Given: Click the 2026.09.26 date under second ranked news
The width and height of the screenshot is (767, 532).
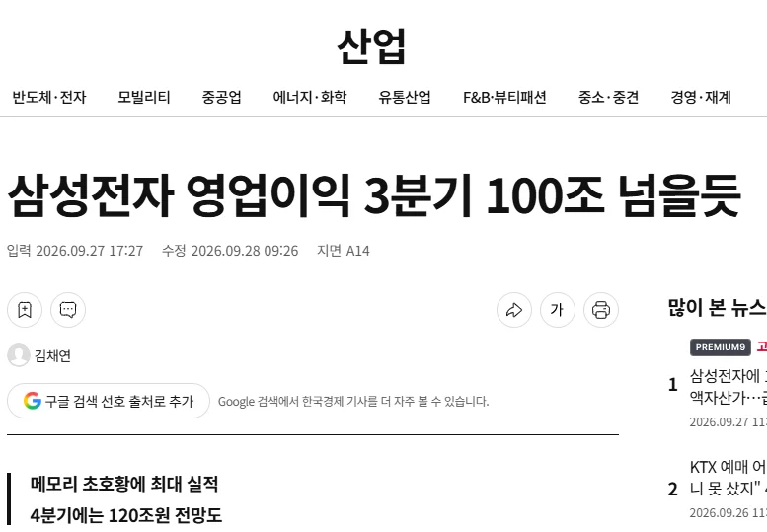Looking at the screenshot, I should [x=729, y=513].
